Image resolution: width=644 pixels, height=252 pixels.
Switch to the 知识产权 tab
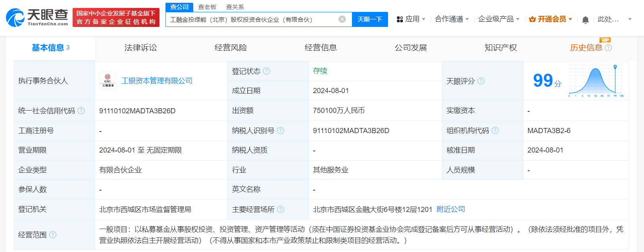(x=501, y=48)
